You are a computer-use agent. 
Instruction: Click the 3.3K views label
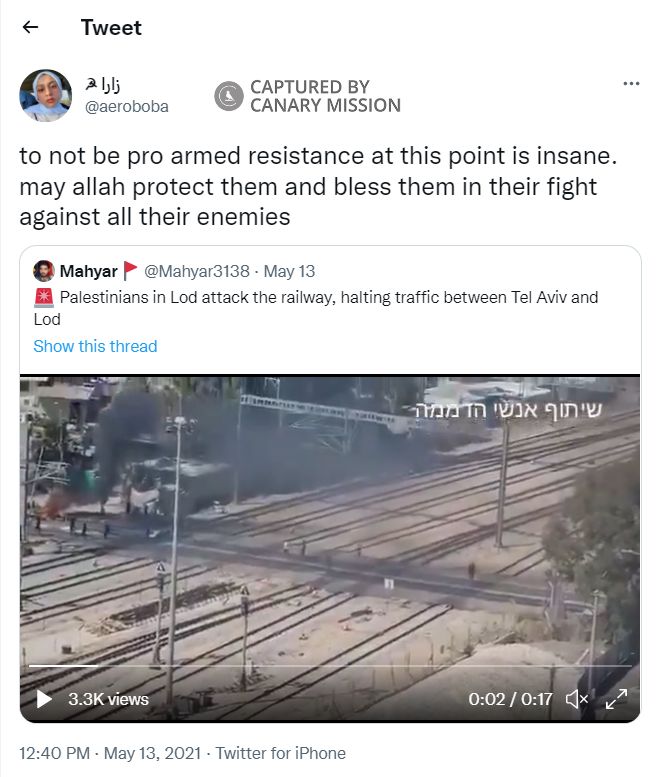pos(109,699)
